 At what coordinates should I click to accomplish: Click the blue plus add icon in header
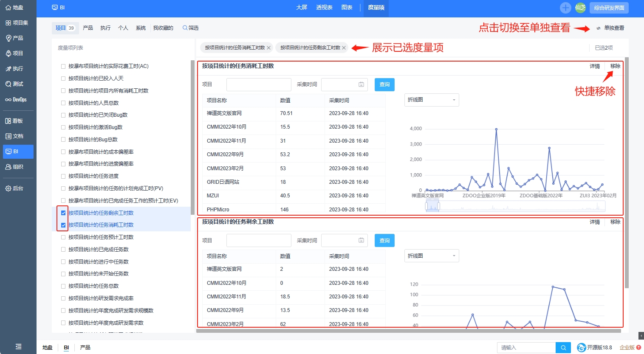(565, 8)
